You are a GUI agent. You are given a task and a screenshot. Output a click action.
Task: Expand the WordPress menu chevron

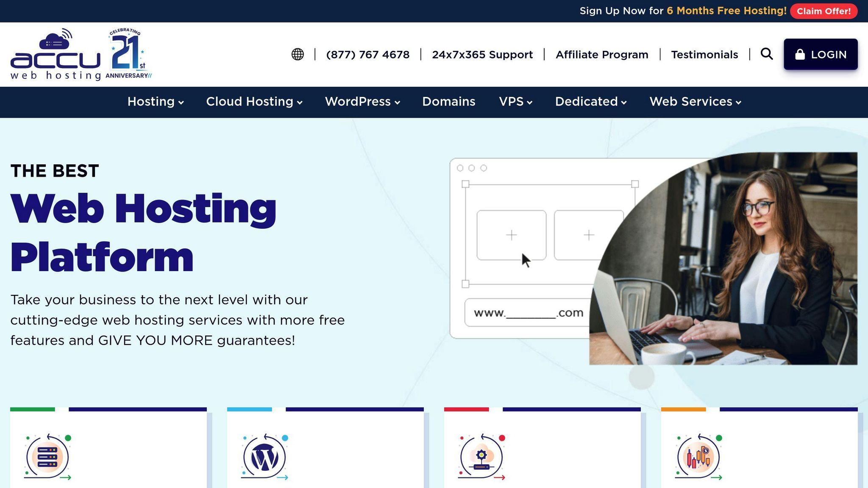397,102
